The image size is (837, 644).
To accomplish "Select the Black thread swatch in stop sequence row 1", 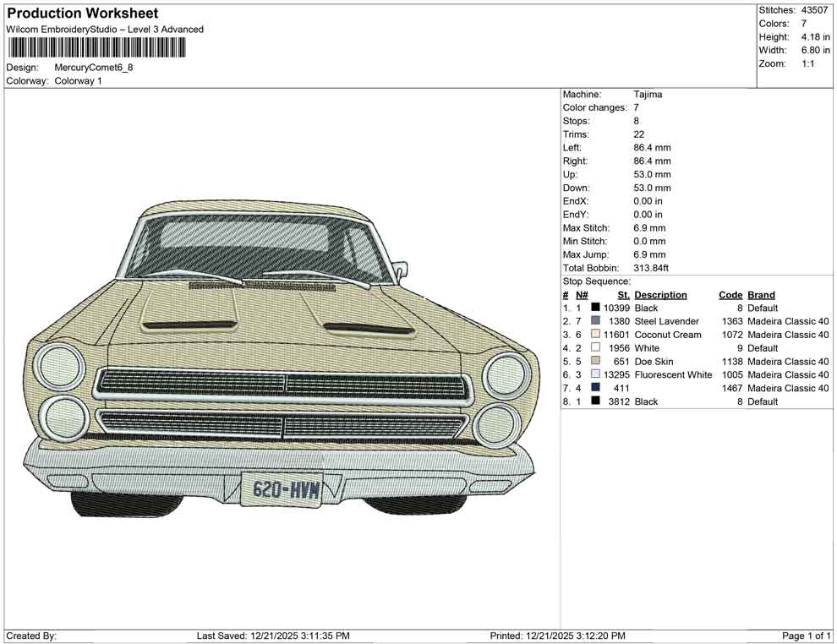I will pos(594,308).
